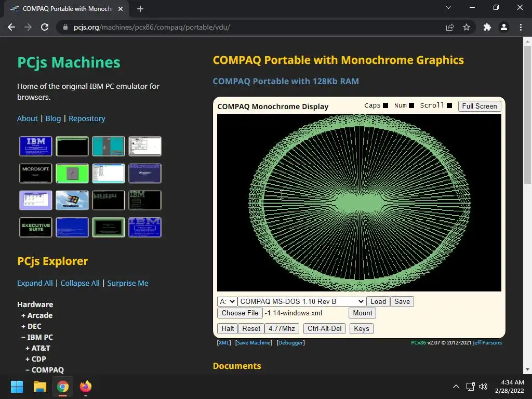
Task: Open the [XML] link below the machine
Action: (224, 343)
